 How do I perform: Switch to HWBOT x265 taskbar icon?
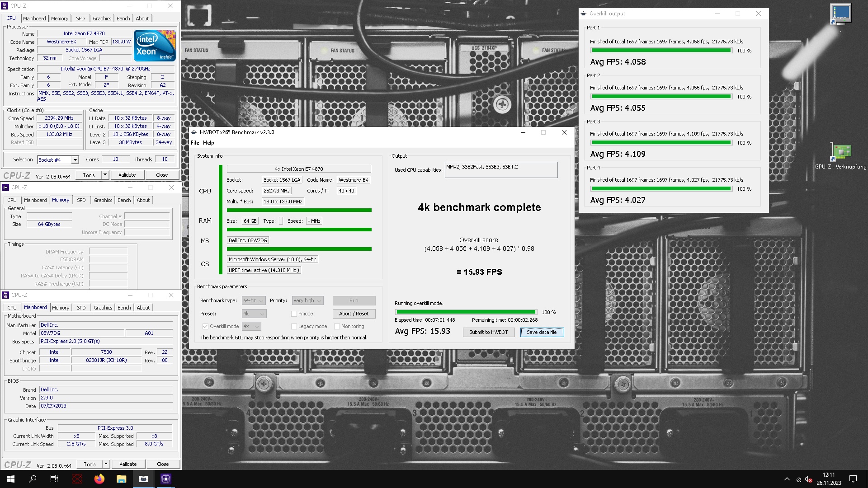point(143,479)
